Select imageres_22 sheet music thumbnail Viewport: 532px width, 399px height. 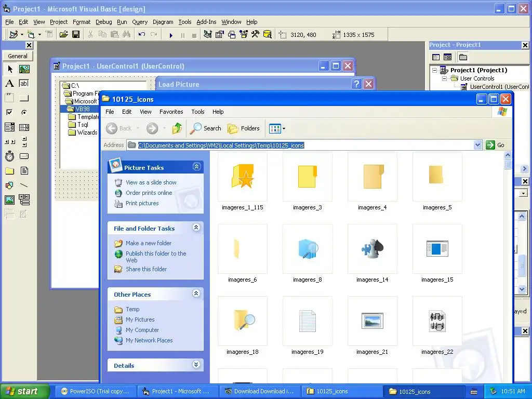coord(437,321)
